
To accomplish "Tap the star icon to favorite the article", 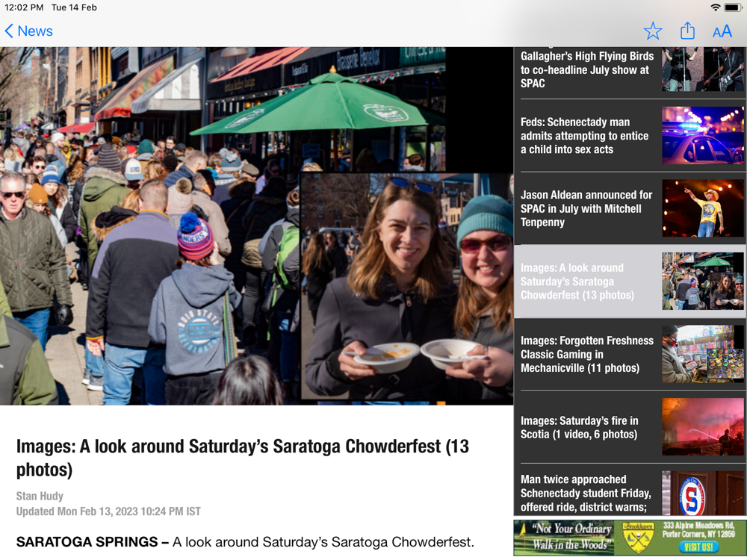I will click(x=653, y=31).
